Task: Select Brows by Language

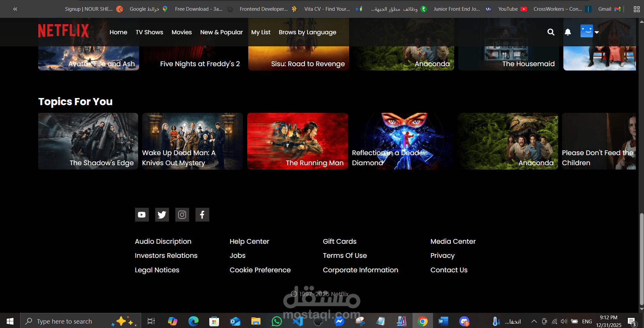Action: pyautogui.click(x=307, y=32)
